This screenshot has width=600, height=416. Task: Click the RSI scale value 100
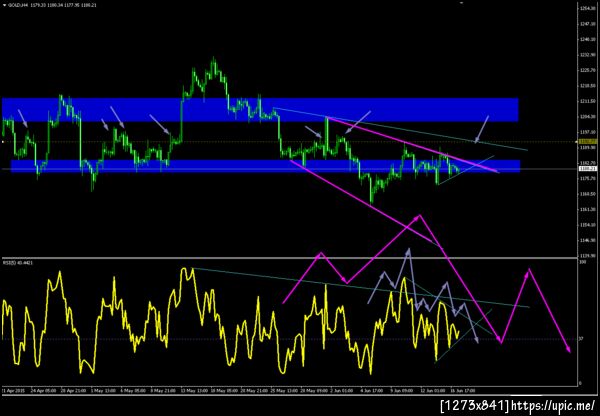pos(583,262)
